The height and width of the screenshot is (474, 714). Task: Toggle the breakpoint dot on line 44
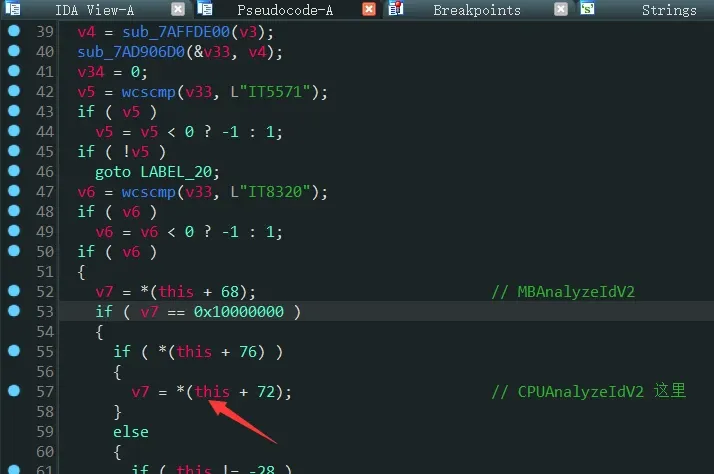[14, 131]
